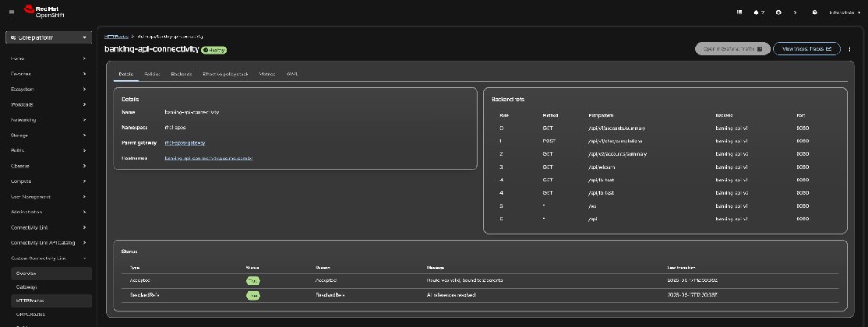The width and height of the screenshot is (868, 327).
Task: Expand the Builds navigation section
Action: [48, 151]
